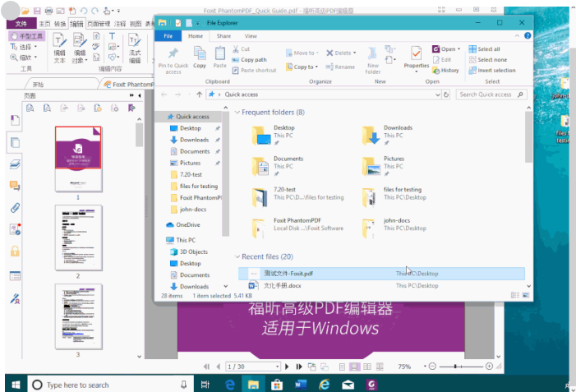
Task: Click Select none in the ribbon
Action: click(x=488, y=59)
